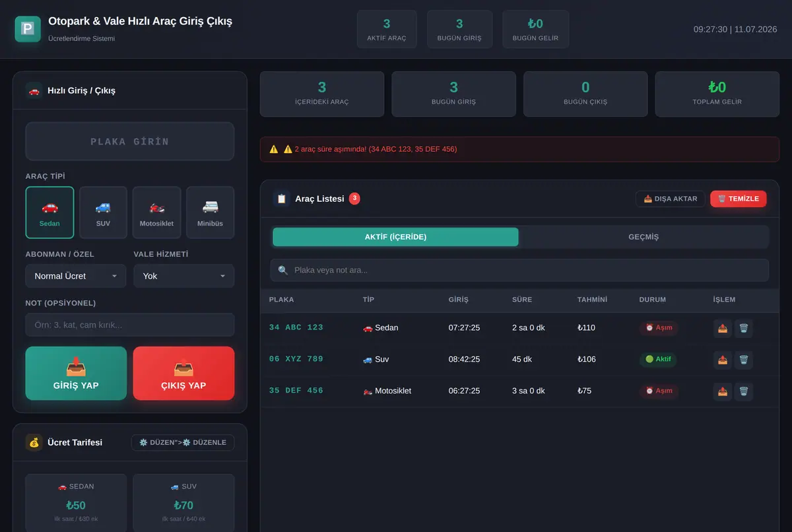Click exit icon in the 06 XYZ 789 row
The image size is (792, 532).
[723, 360]
